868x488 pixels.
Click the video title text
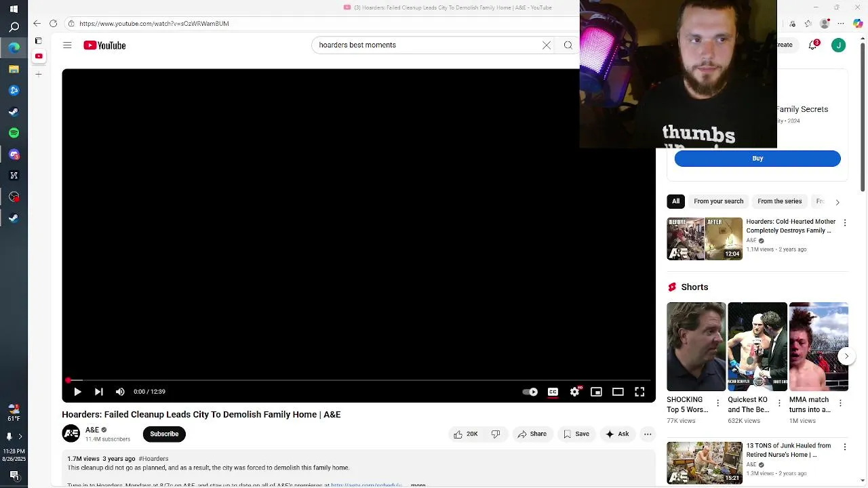201,415
